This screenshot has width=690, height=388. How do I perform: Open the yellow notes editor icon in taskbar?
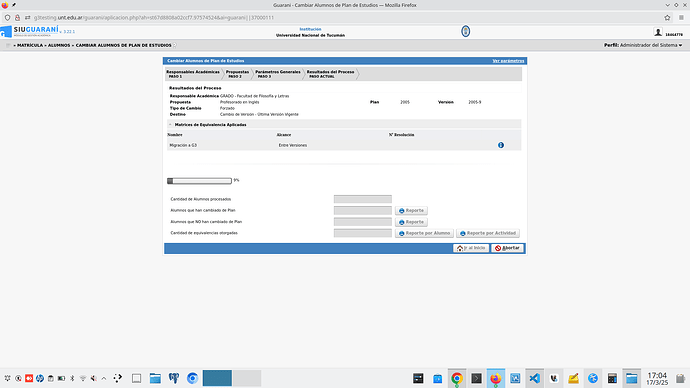click(573, 378)
